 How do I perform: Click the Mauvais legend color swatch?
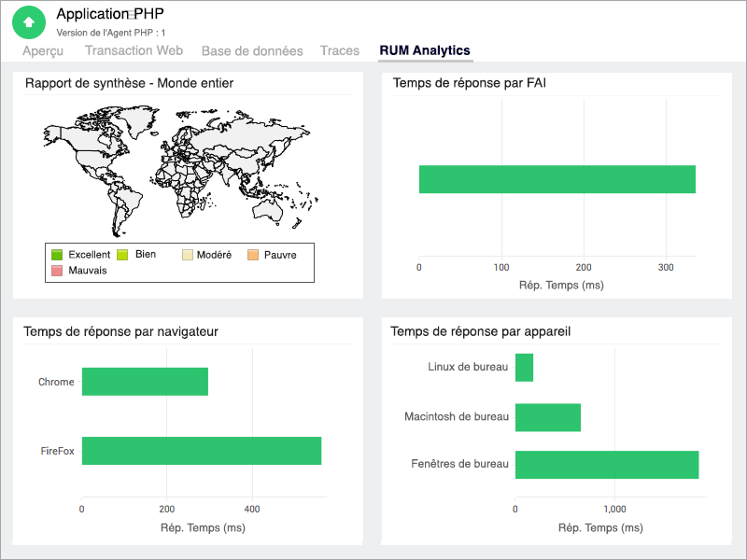[x=58, y=272]
